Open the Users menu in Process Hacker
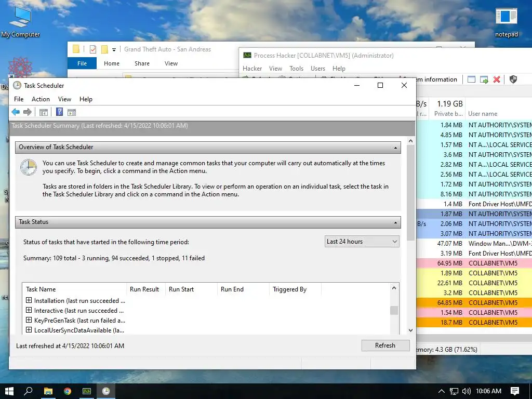This screenshot has width=532, height=399. point(318,69)
